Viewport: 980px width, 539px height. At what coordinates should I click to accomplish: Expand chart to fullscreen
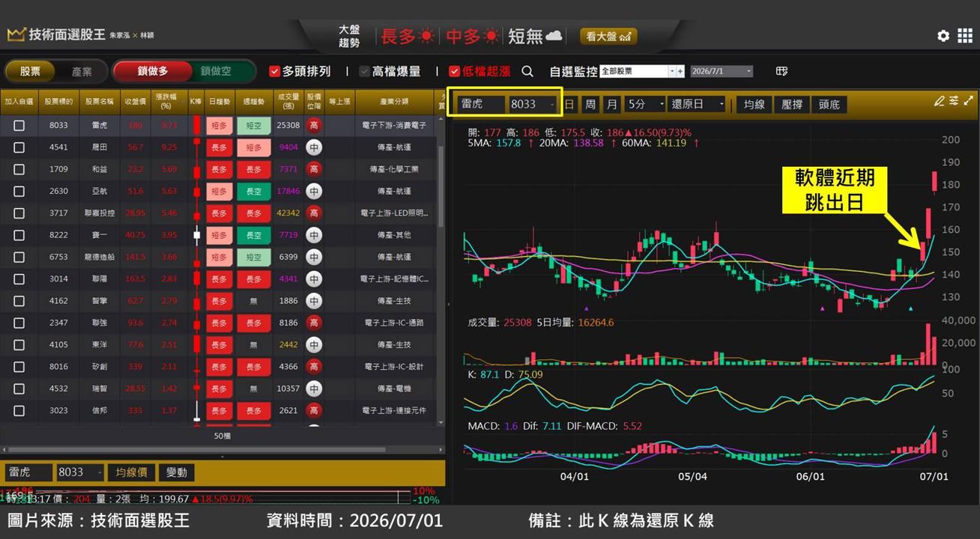tap(969, 101)
